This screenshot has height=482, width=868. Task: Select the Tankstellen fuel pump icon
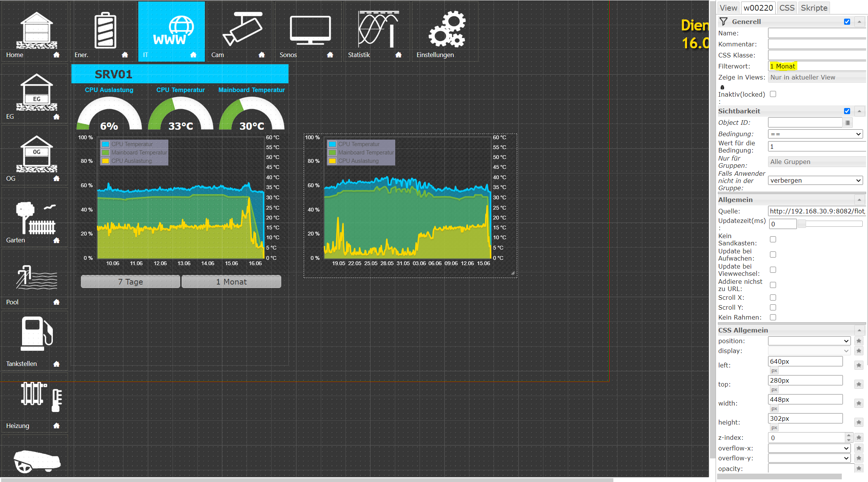point(36,334)
